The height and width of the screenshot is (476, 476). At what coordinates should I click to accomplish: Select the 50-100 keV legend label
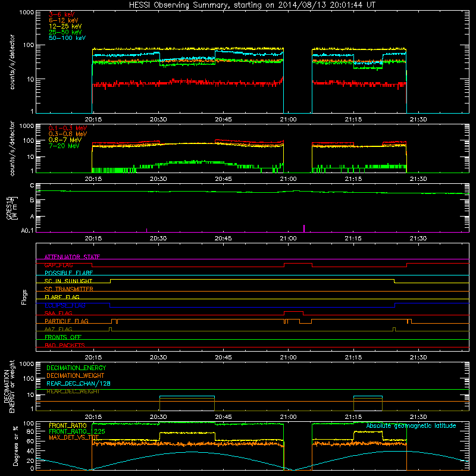(x=67, y=38)
